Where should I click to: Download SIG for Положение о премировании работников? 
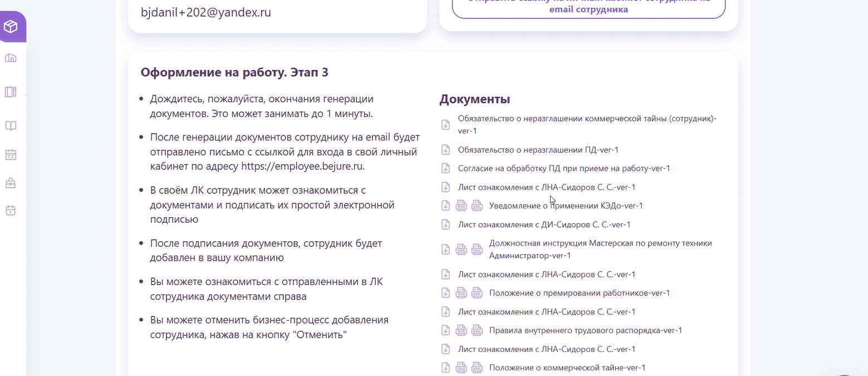461,293
